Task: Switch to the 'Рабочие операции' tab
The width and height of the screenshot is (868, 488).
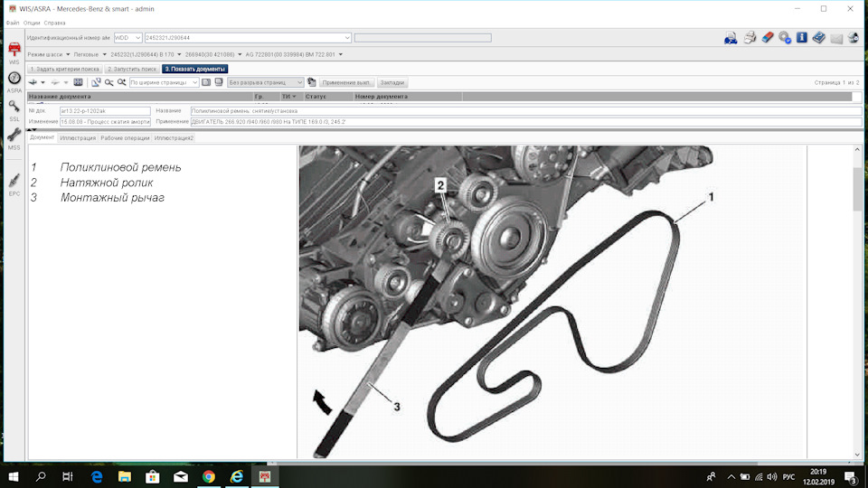Action: (125, 137)
